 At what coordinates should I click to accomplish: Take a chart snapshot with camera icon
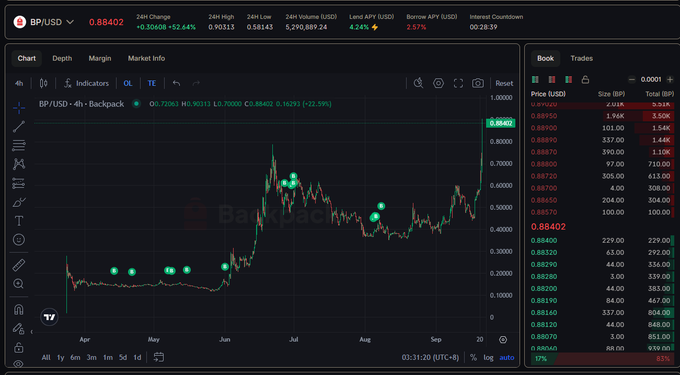pos(478,83)
